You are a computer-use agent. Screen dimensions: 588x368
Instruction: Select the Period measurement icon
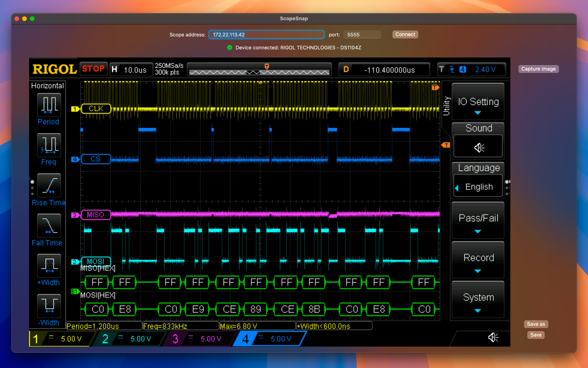point(49,105)
